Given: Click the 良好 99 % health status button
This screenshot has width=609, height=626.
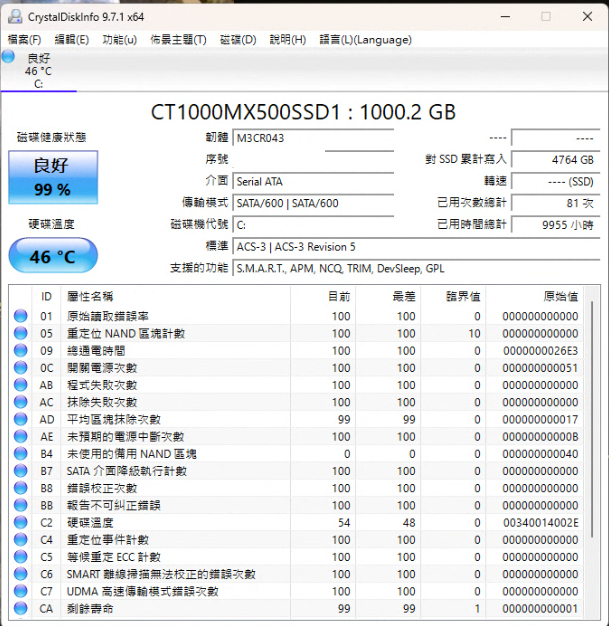Looking at the screenshot, I should click(x=53, y=177).
